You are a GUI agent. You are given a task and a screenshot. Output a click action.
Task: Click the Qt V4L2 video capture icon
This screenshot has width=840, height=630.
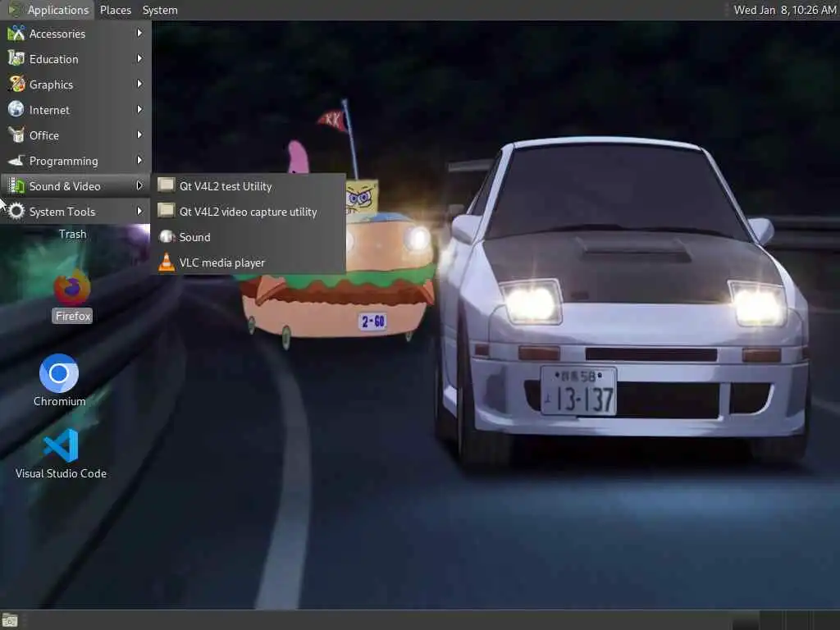coord(166,211)
